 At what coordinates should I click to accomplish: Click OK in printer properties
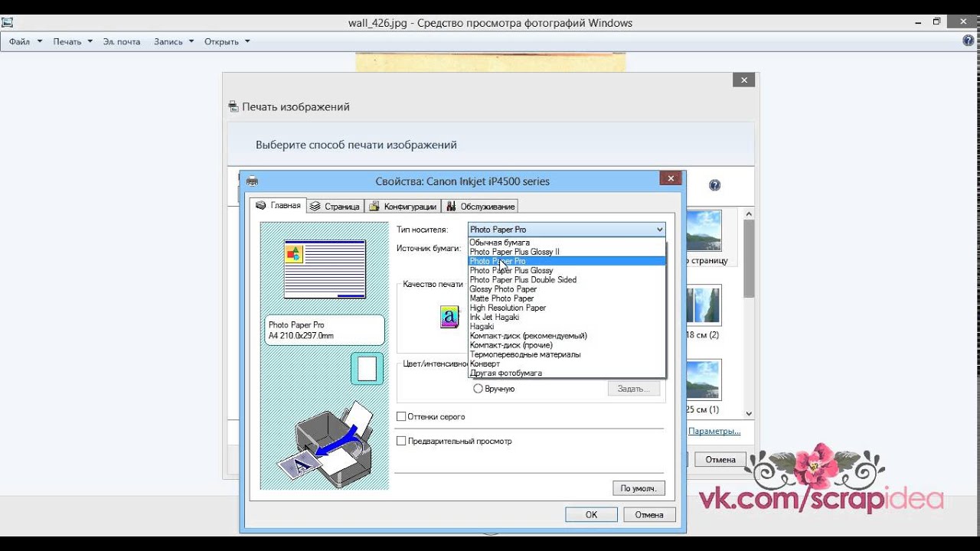591,515
